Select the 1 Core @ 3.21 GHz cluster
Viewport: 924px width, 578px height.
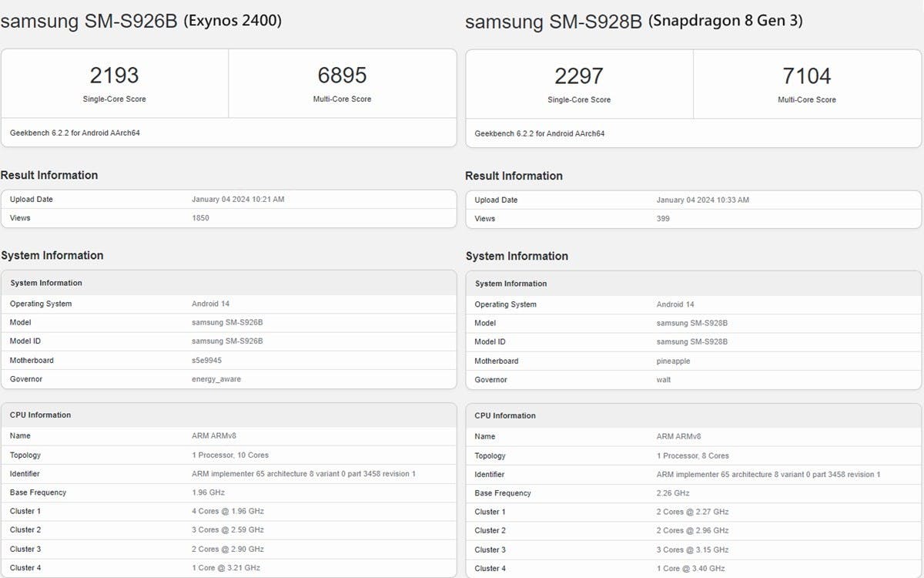tap(226, 568)
